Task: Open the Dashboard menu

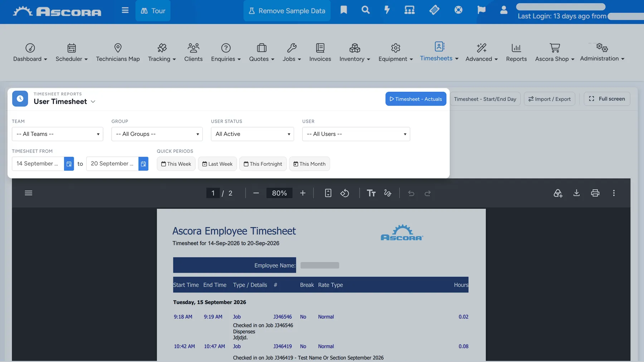Action: click(x=30, y=52)
